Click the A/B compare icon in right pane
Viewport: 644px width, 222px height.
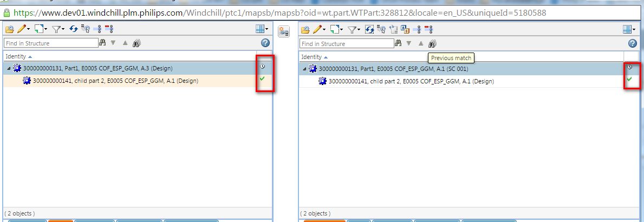click(405, 29)
